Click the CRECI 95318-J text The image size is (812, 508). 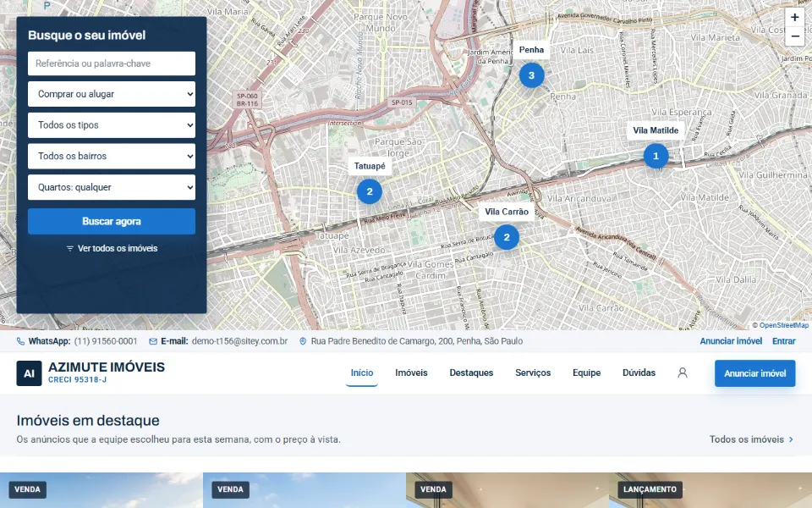77,379
